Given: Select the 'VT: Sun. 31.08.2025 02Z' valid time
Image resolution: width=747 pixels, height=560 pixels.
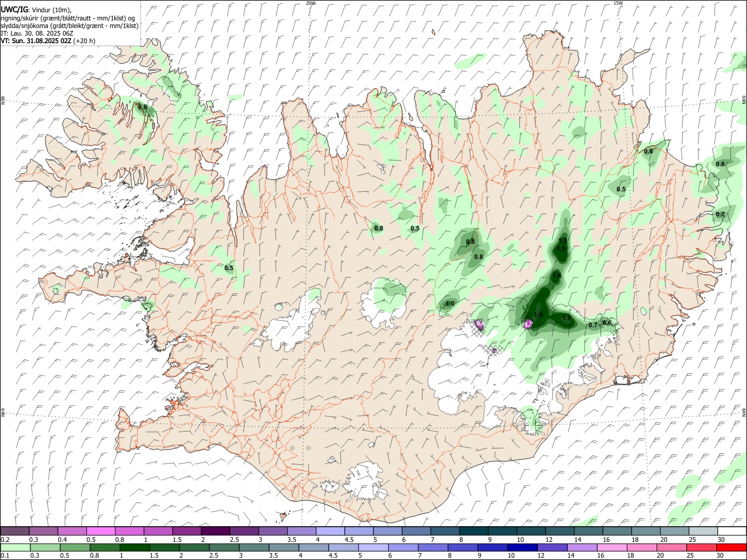Looking at the screenshot, I should pyautogui.click(x=36, y=41).
